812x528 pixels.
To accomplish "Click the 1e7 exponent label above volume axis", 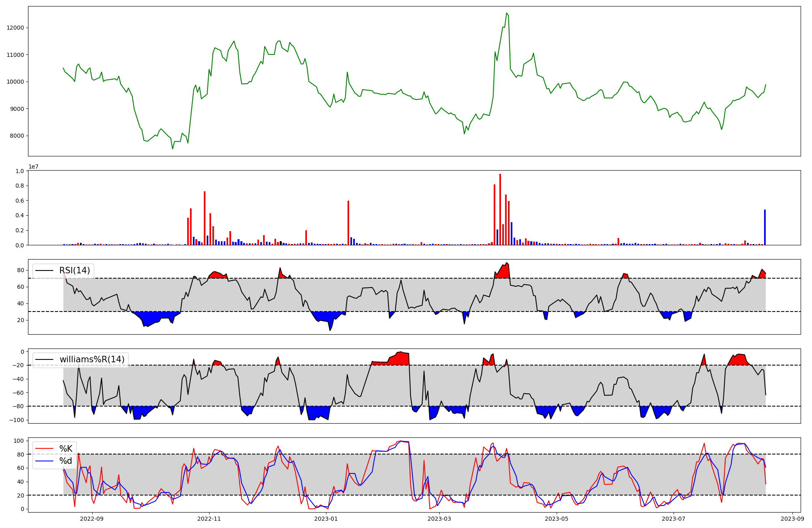I will tap(33, 167).
